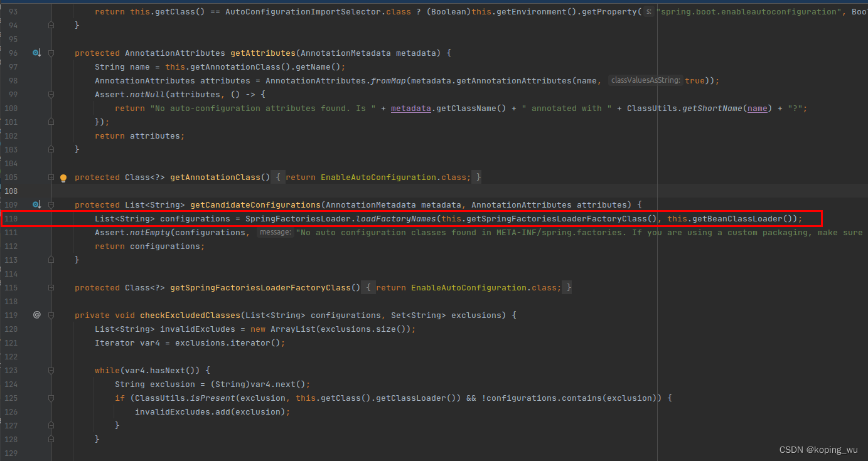Image resolution: width=868 pixels, height=461 pixels.
Task: Click line number 123 in the gutter
Action: [11, 371]
